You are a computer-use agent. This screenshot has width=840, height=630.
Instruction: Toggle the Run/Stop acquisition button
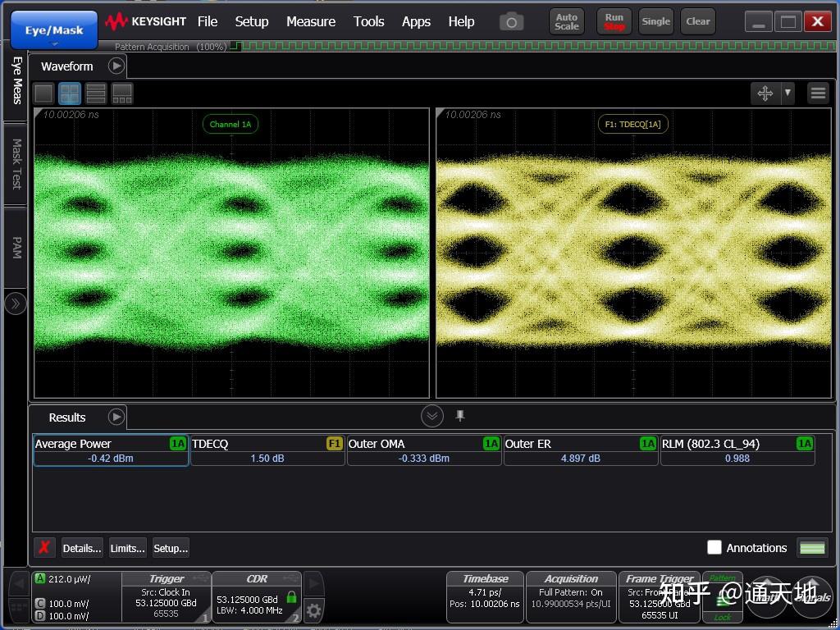tap(614, 21)
